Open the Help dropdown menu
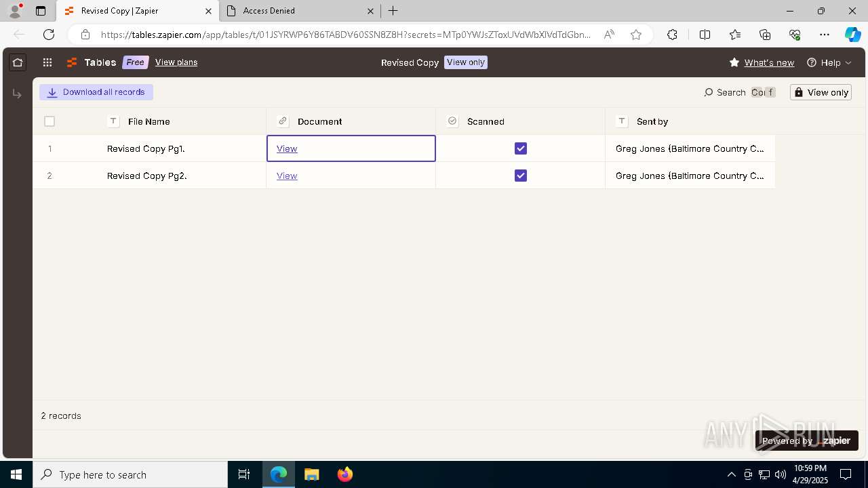Viewport: 868px width, 488px height. (829, 62)
